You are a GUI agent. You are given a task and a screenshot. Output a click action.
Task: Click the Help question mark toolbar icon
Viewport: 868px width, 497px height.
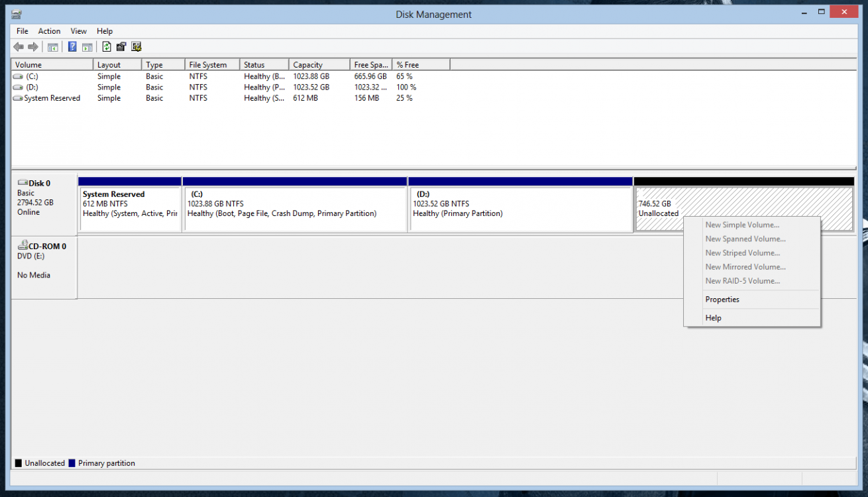pos(72,47)
